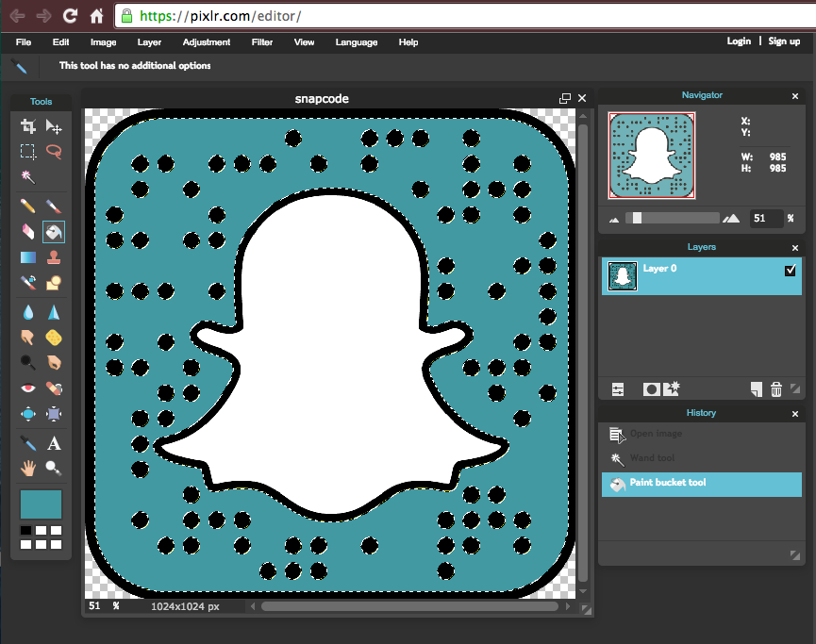Activate the Lasso tool
816x644 pixels.
(x=54, y=152)
